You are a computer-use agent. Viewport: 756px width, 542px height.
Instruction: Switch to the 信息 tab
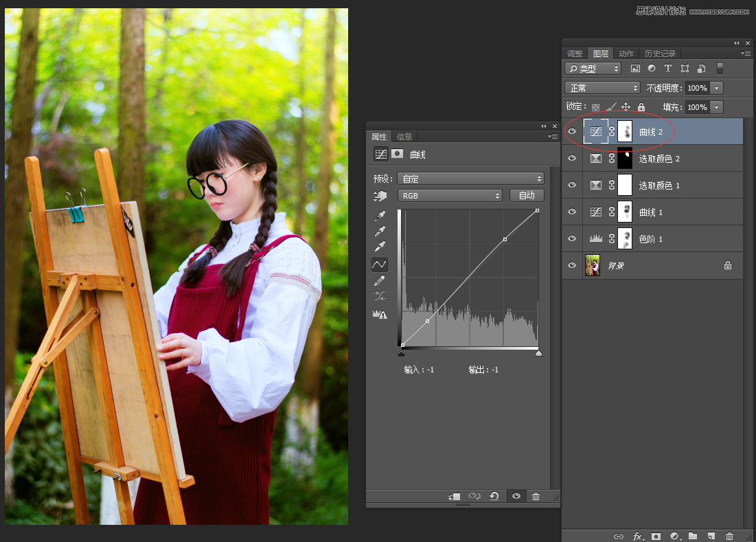pos(404,137)
